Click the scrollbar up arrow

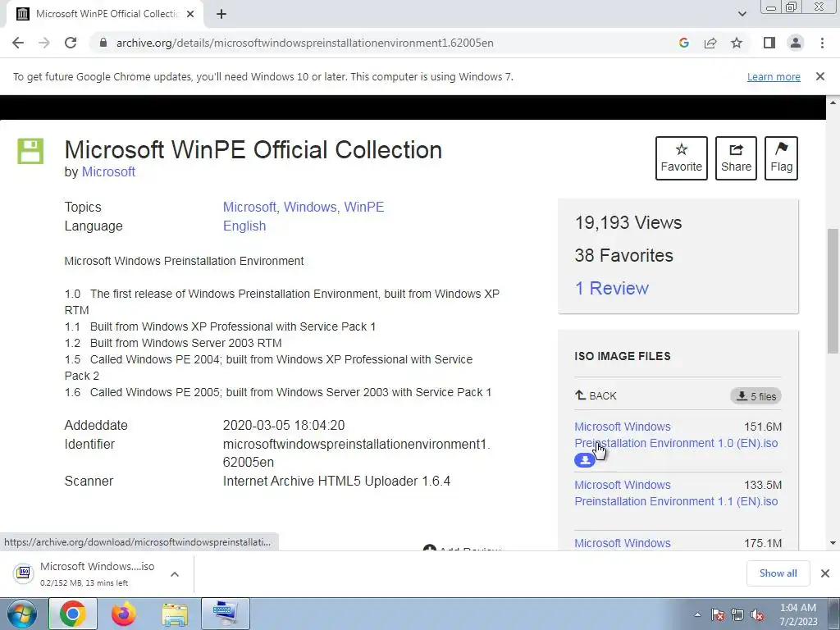[833, 102]
